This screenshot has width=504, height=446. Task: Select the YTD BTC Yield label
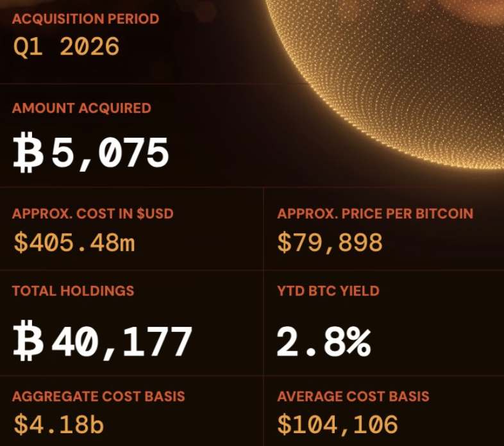coord(328,290)
